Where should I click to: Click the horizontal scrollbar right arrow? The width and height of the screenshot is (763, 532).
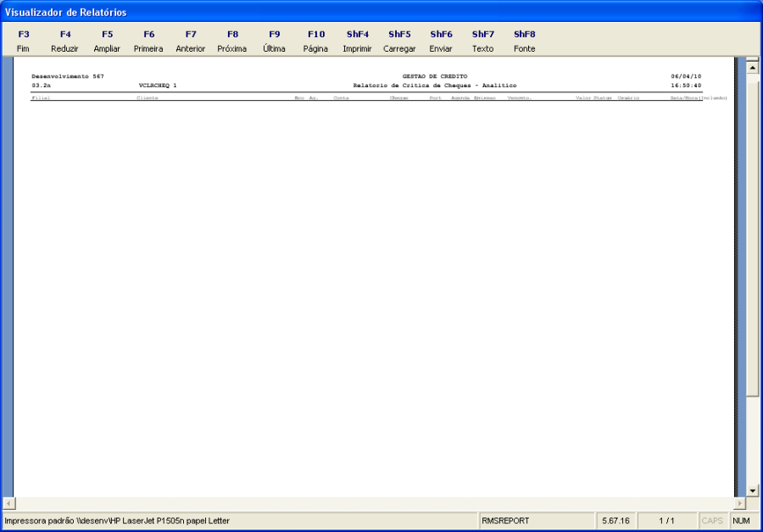coord(739,503)
